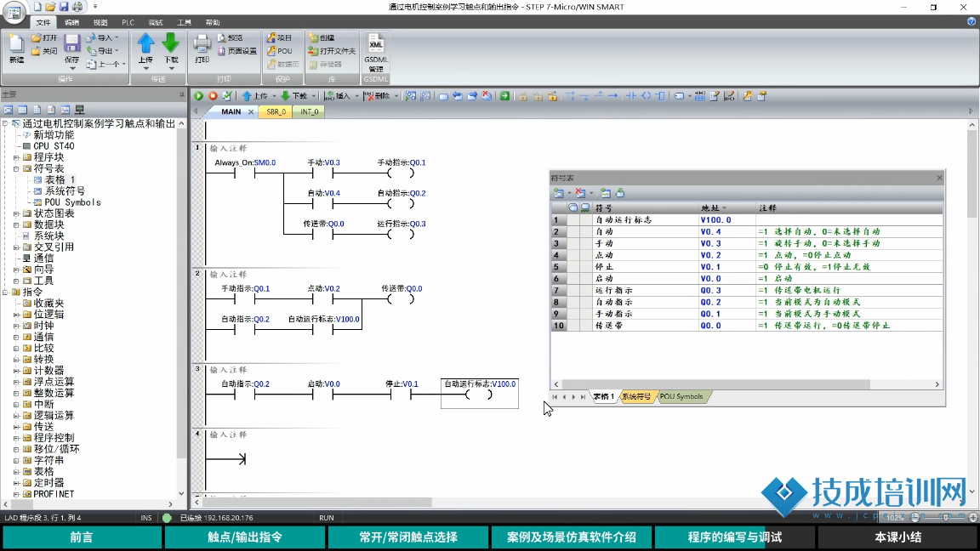Click the green go-to arrow icon in toolbar
This screenshot has height=551, width=980.
click(x=504, y=95)
